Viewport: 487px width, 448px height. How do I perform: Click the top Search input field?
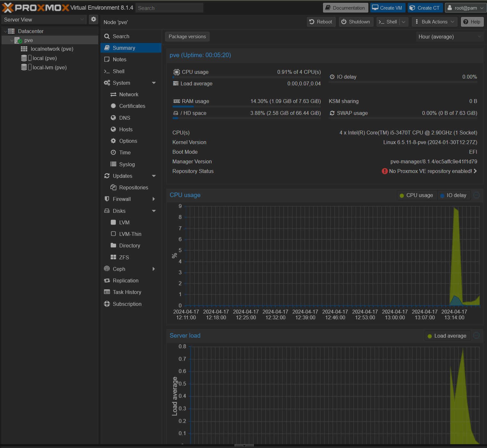pyautogui.click(x=169, y=8)
